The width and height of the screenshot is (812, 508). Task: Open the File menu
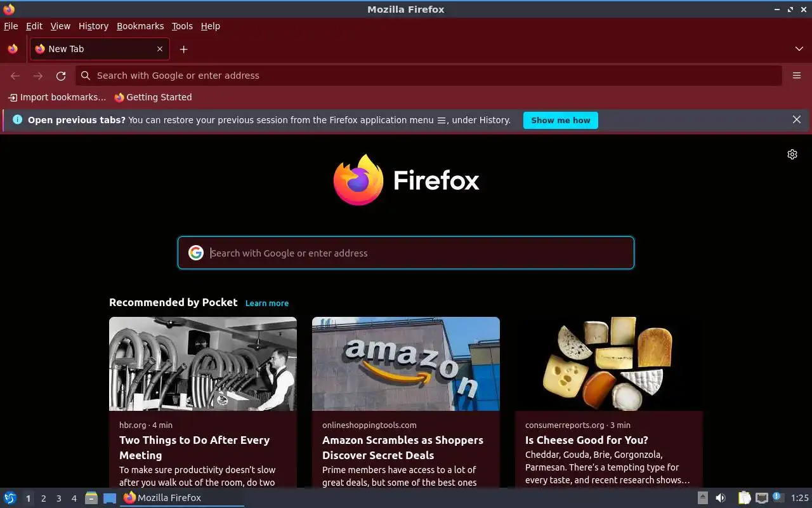[11, 26]
